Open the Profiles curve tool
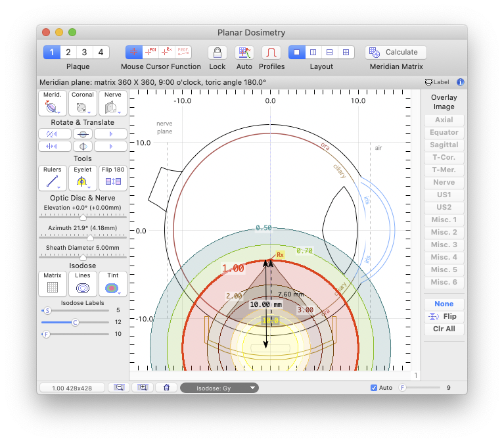 271,53
